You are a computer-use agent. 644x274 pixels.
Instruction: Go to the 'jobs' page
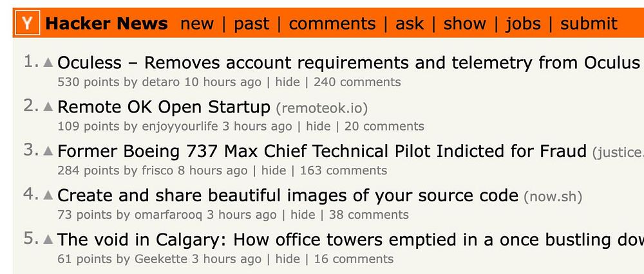pos(523,24)
